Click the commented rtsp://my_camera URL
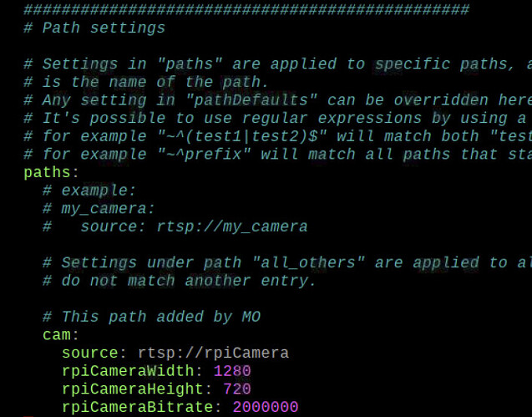 [x=232, y=226]
